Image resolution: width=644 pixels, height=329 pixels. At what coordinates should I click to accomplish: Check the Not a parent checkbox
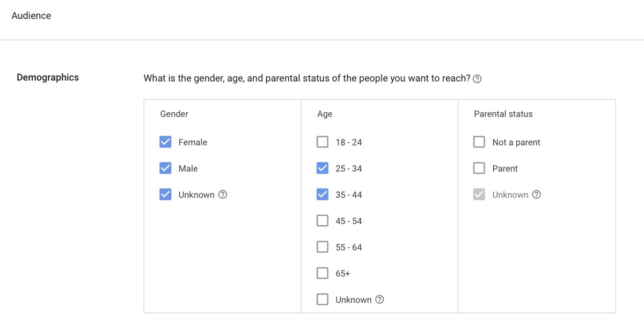(479, 142)
